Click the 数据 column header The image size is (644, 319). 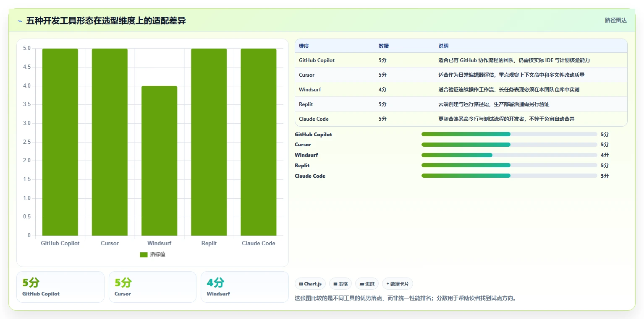point(384,46)
